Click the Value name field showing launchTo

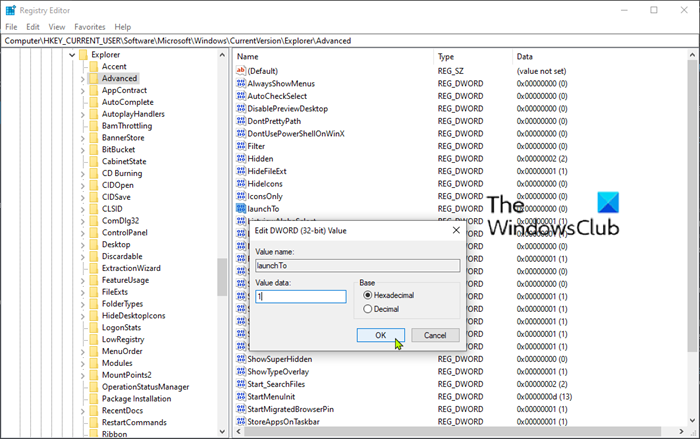(x=358, y=265)
